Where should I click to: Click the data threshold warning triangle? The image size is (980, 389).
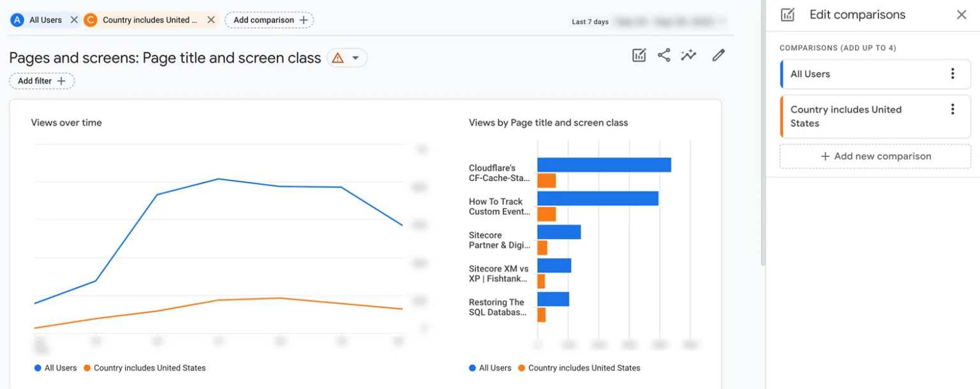point(337,57)
